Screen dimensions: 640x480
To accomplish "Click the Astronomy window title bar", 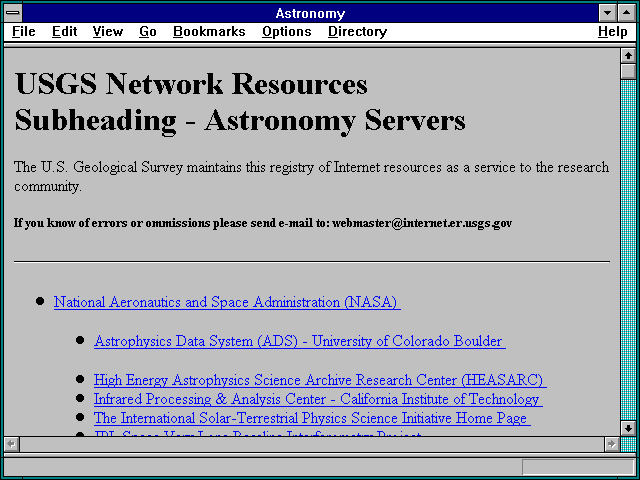I will (310, 13).
